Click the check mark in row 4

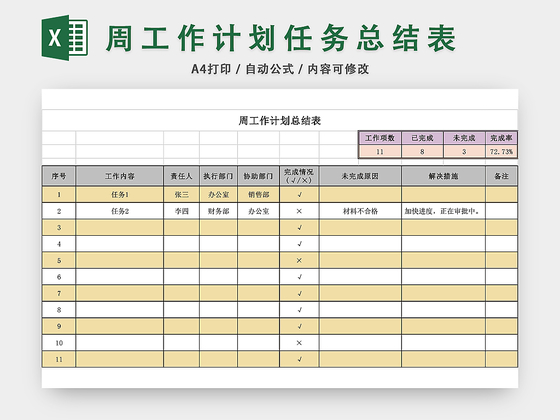coord(299,244)
